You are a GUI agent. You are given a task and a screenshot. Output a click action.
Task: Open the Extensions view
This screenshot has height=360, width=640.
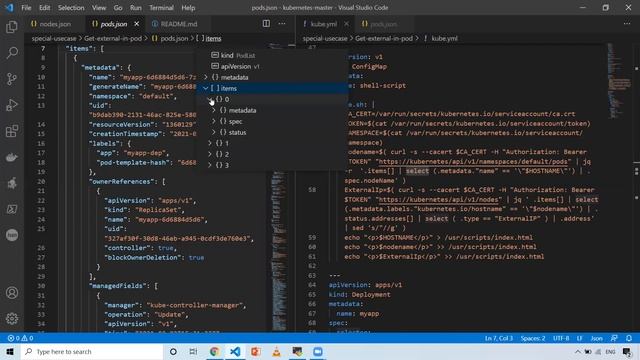12,131
